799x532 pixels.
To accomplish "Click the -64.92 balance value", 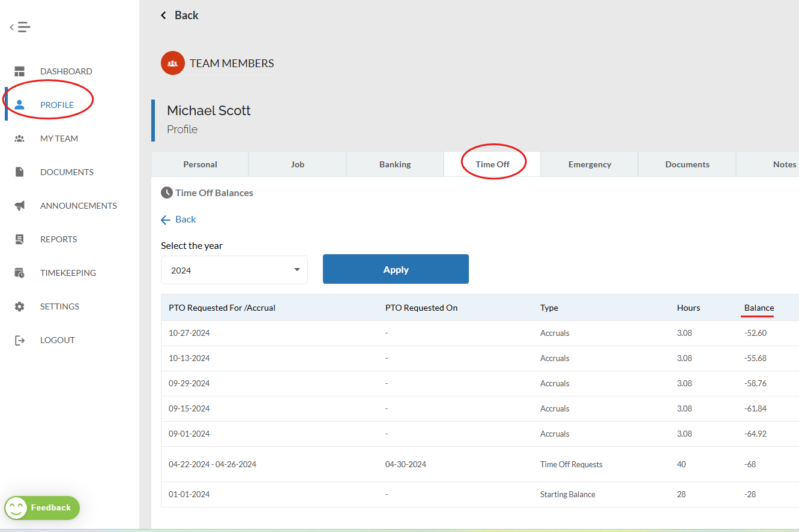I will [755, 434].
